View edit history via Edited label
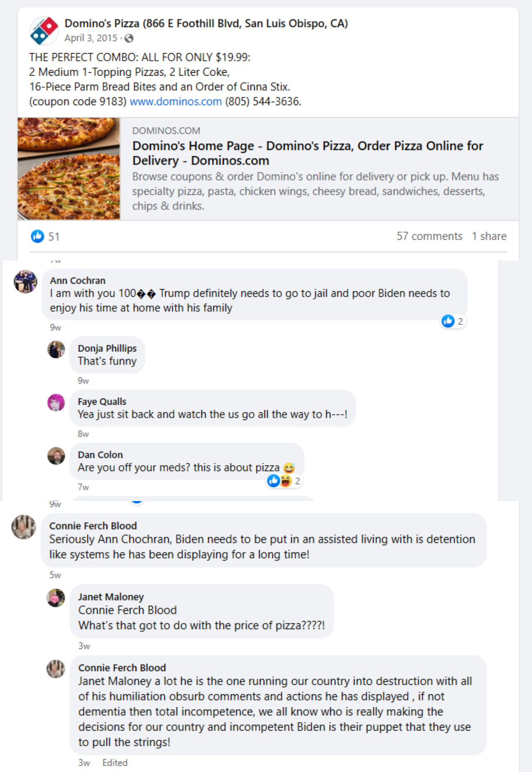Image resolution: width=532 pixels, height=772 pixels. [x=115, y=762]
